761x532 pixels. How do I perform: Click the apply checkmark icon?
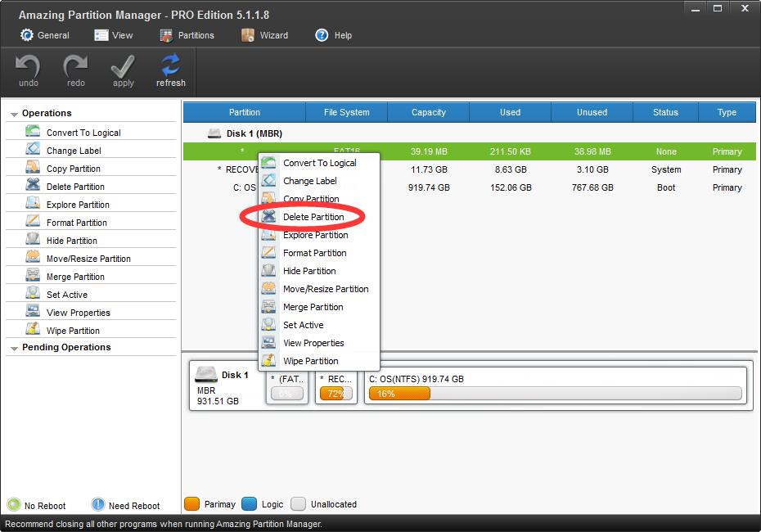pos(123,66)
